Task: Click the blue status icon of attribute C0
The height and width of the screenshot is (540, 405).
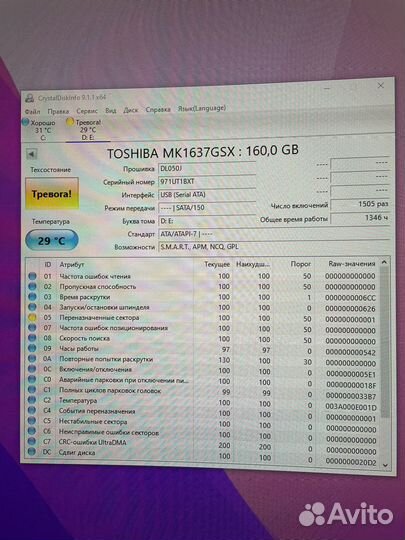Action: [32, 379]
